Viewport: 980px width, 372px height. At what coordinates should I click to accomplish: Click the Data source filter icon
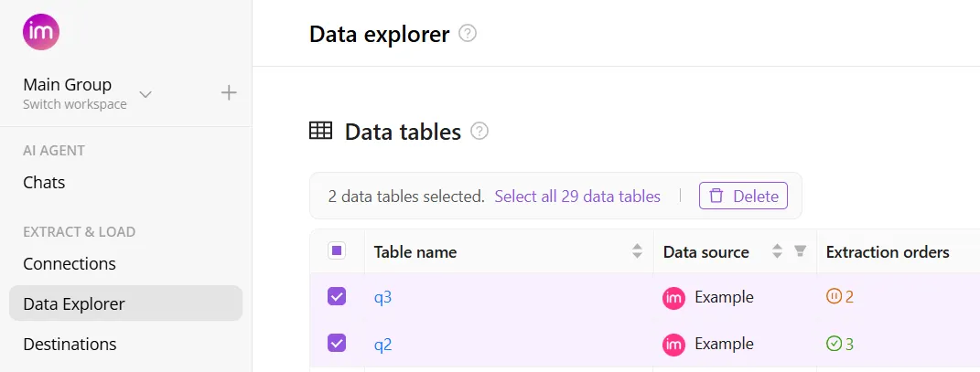(800, 251)
